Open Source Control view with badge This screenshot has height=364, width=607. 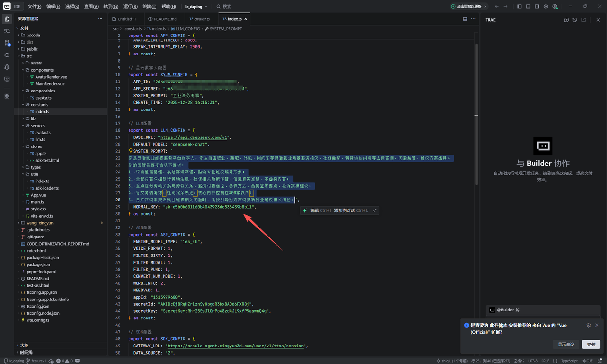[x=7, y=43]
